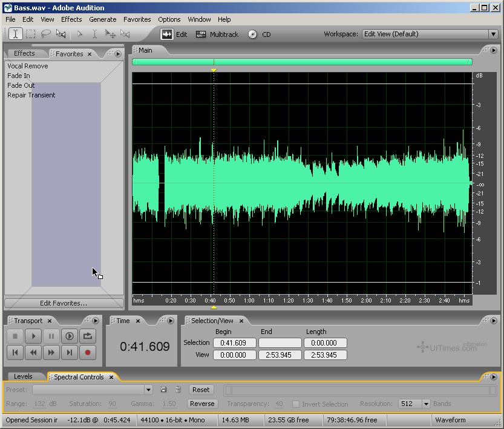Open the Options menu
This screenshot has height=429, width=504.
coord(169,19)
